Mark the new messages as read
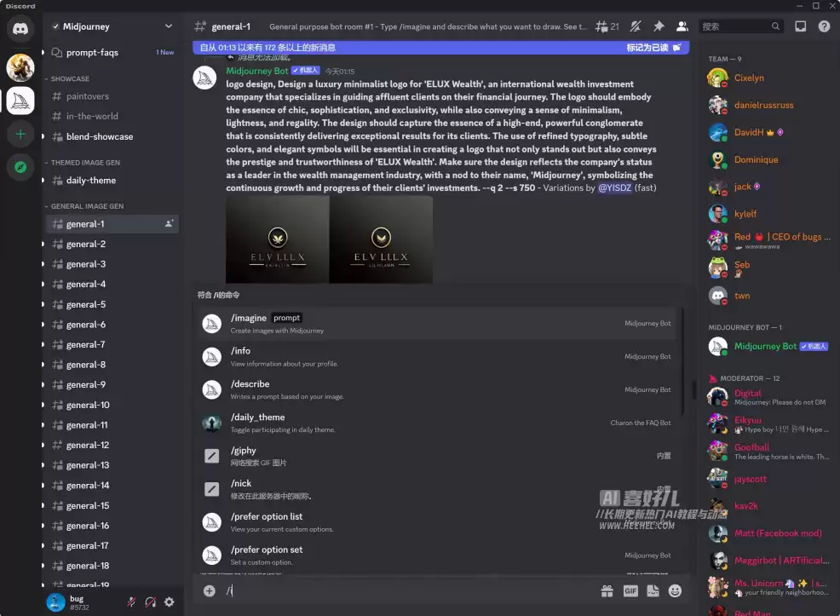The width and height of the screenshot is (840, 616). [653, 48]
